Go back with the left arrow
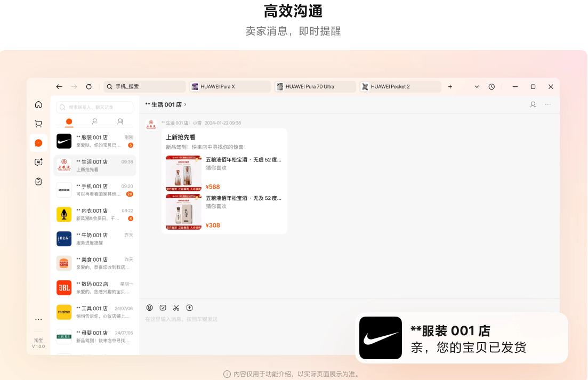588x380 pixels. [59, 86]
